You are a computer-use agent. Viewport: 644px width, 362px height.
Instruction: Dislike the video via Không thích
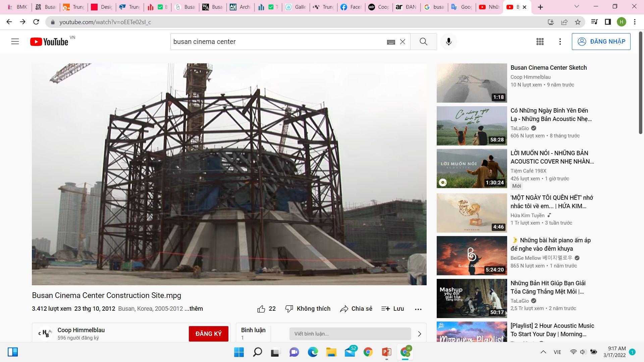(x=308, y=309)
